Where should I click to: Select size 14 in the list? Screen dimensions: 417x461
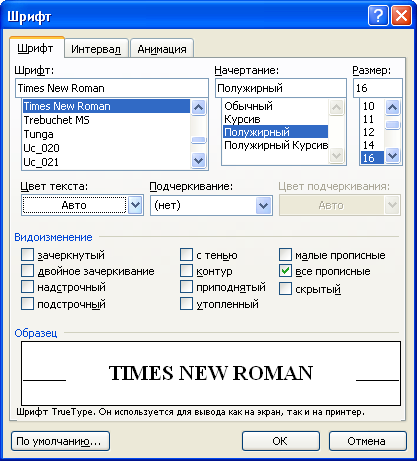pos(372,145)
